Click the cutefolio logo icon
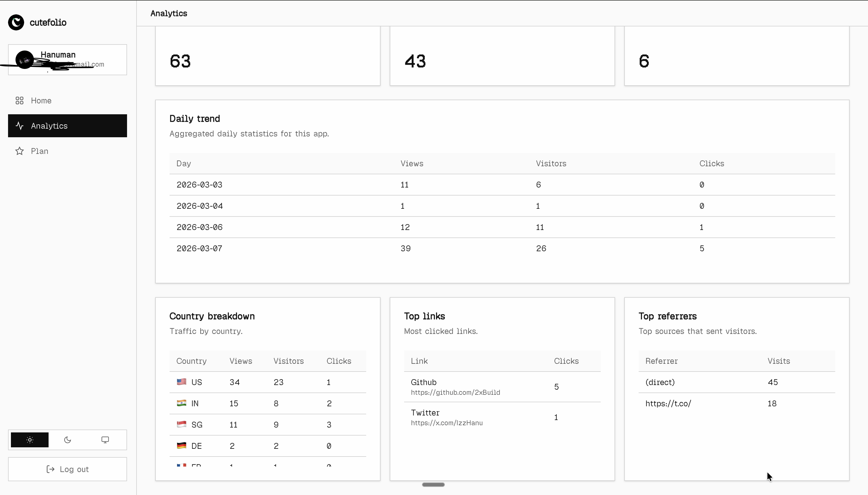Image resolution: width=868 pixels, height=495 pixels. [16, 22]
